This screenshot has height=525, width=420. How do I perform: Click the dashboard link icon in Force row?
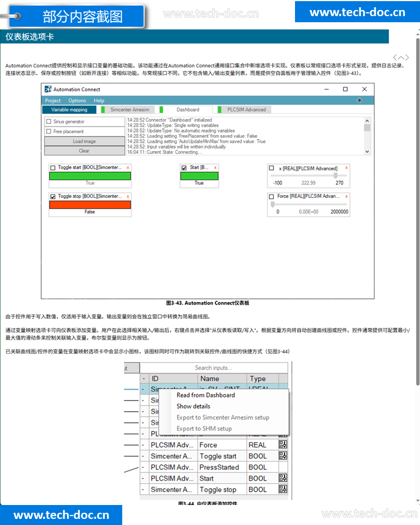[283, 444]
